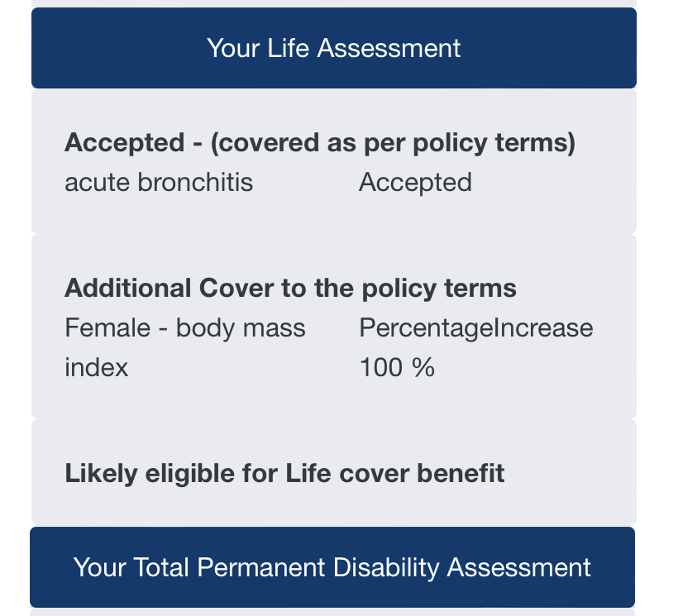This screenshot has height=616, width=683.
Task: Click the "PercentageIncrease" label
Action: [x=476, y=328]
